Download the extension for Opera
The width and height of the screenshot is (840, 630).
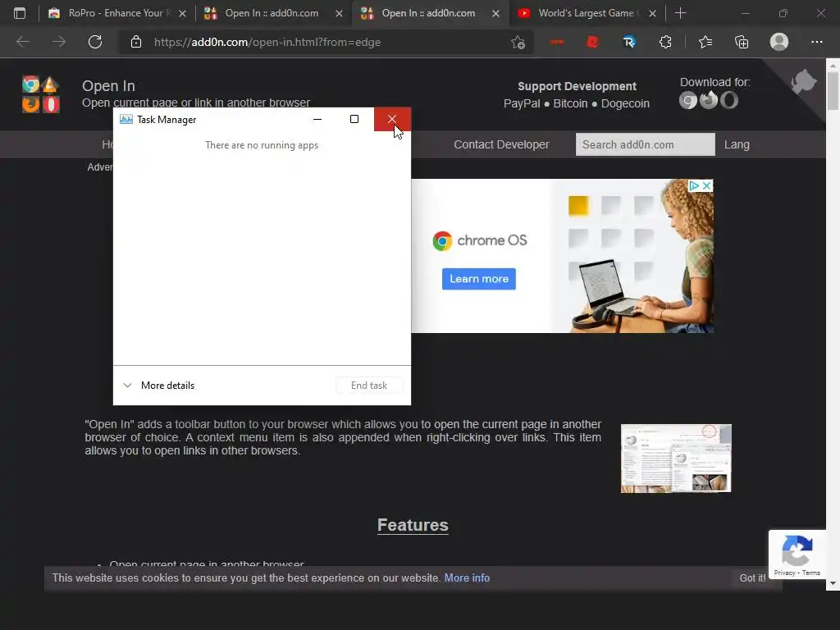pyautogui.click(x=729, y=100)
